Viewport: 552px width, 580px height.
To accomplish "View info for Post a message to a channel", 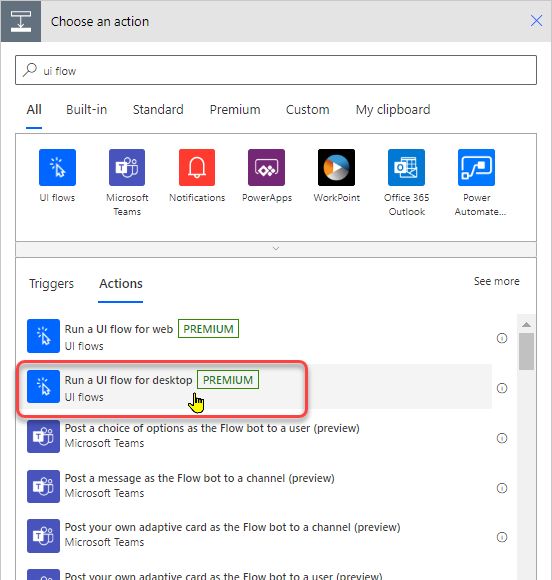I will pos(502,488).
